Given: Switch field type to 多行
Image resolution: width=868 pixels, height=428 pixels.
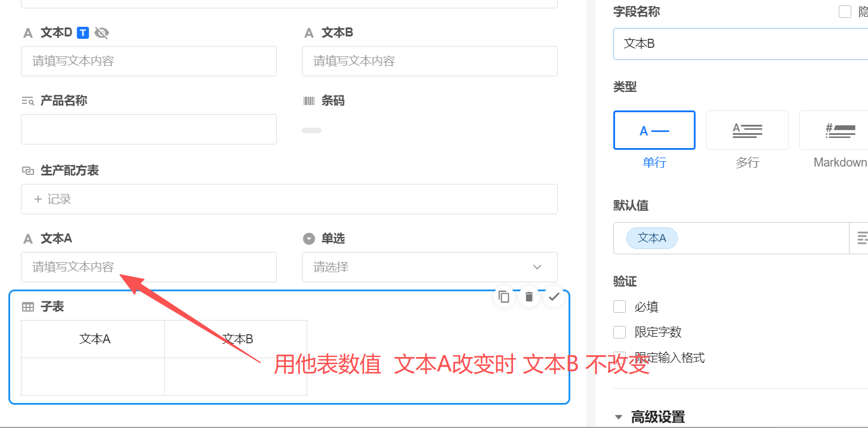Looking at the screenshot, I should tap(747, 130).
